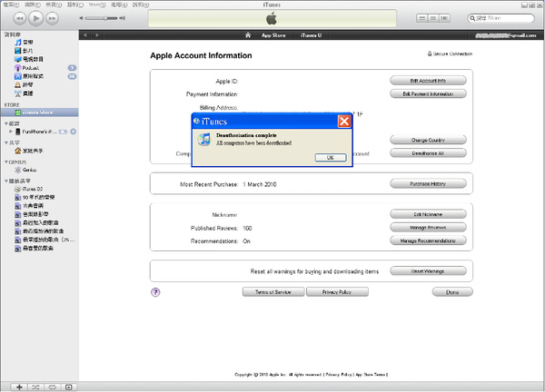
Task: Open the App Store tab
Action: click(273, 35)
